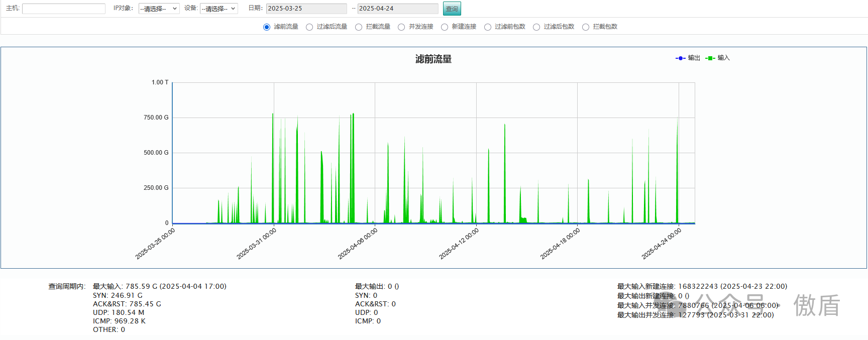Click the 1.00 T y-axis label
The height and width of the screenshot is (340, 868).
(160, 82)
